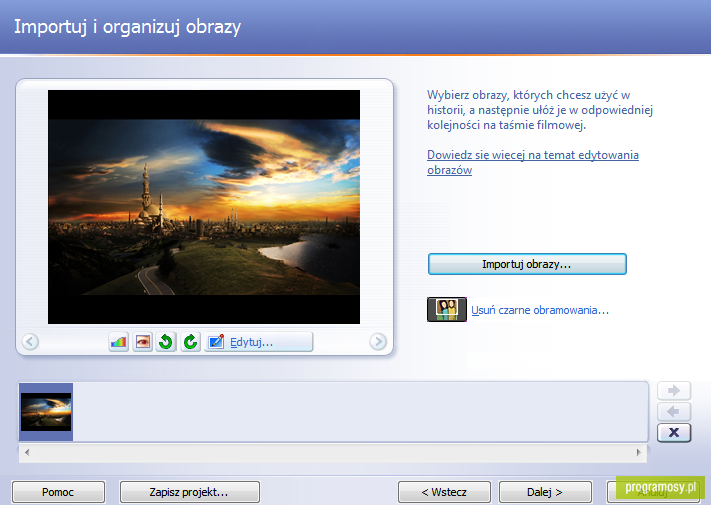Click filmstrip scrollbar left arrow
The width and height of the screenshot is (711, 505).
[x=27, y=452]
